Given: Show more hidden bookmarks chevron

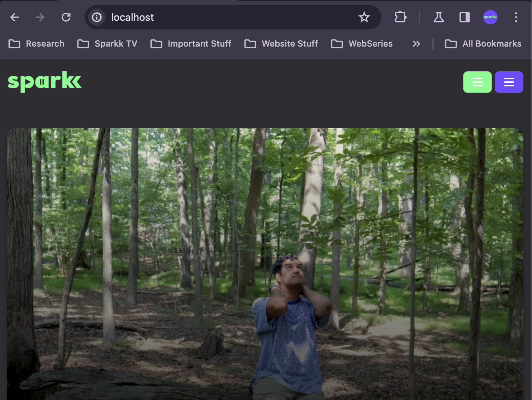Looking at the screenshot, I should 416,44.
